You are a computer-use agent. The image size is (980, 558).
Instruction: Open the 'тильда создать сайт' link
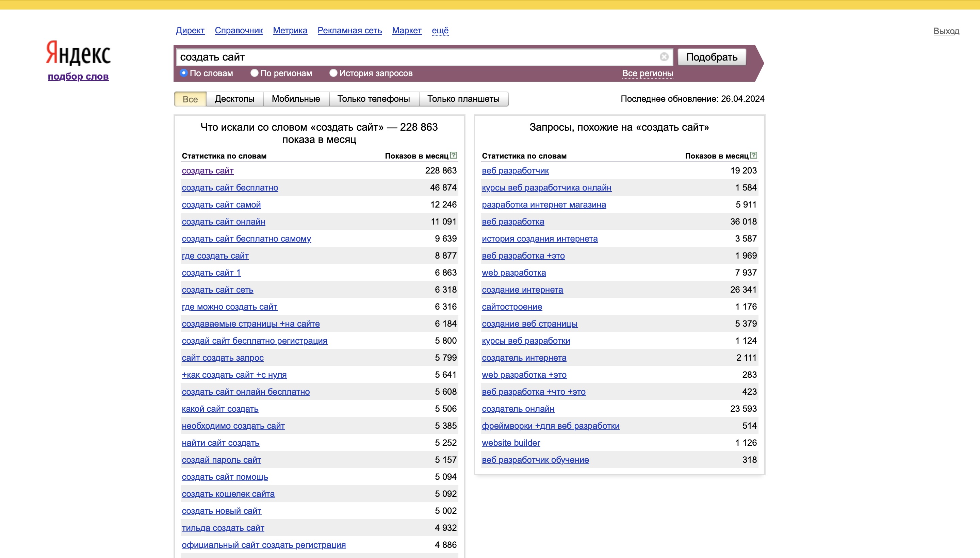(x=223, y=528)
